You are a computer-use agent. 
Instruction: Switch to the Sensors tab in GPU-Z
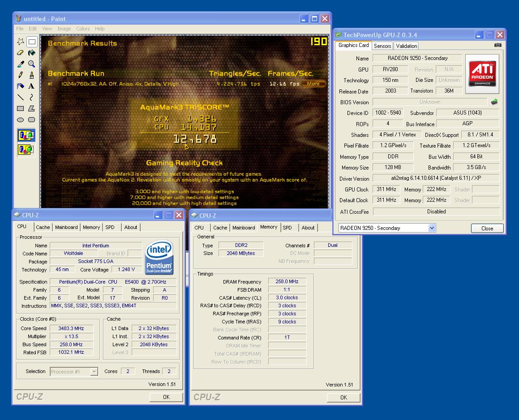tap(382, 46)
